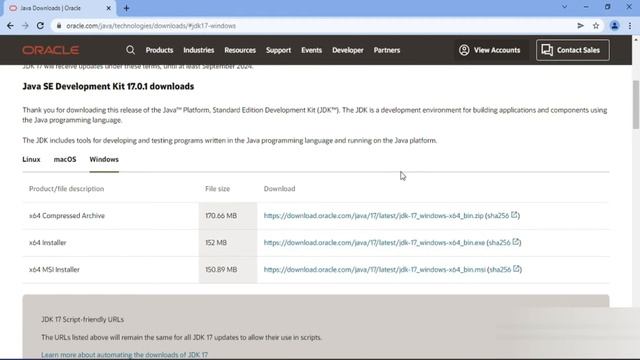The height and width of the screenshot is (360, 640).
Task: Download the jdk-17 windows x64 zip link
Action: (373, 216)
